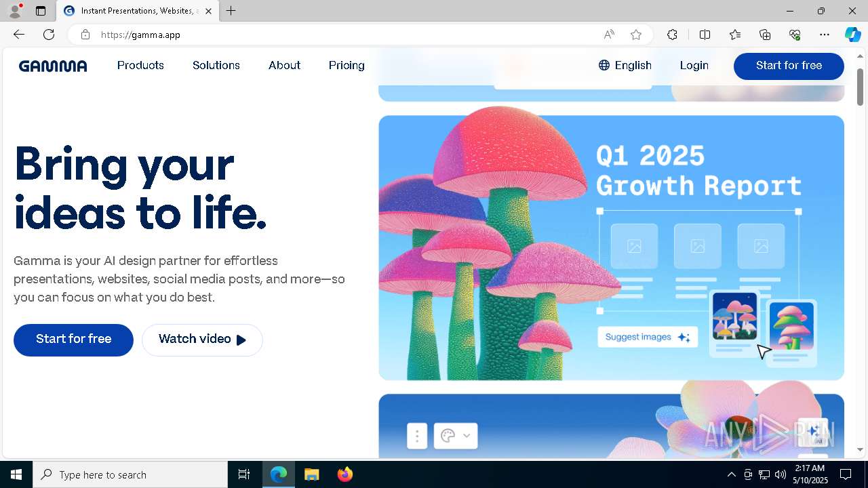Select the suggested blue mushroom image thumbnail

click(791, 326)
